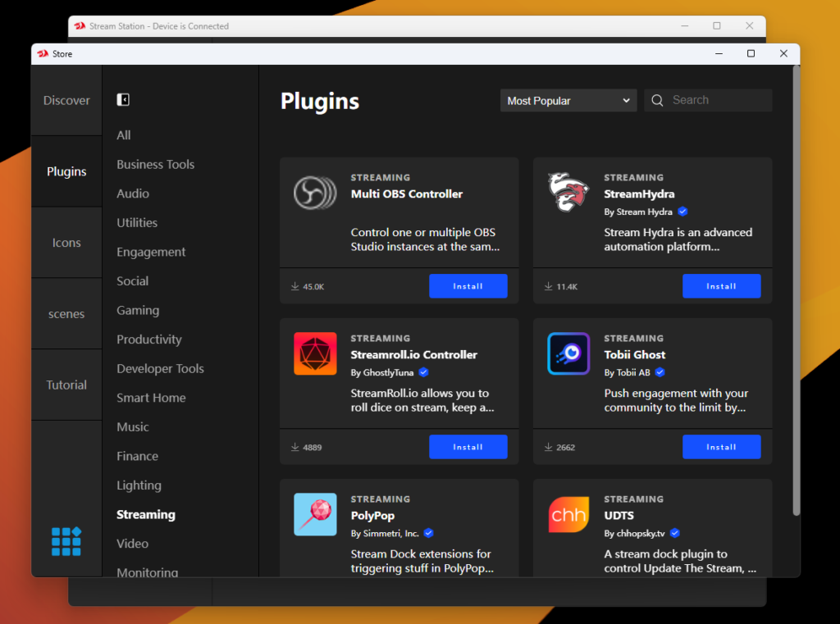Click download count icon on Multi OBS Controller
Screen dimensions: 840x624
294,286
